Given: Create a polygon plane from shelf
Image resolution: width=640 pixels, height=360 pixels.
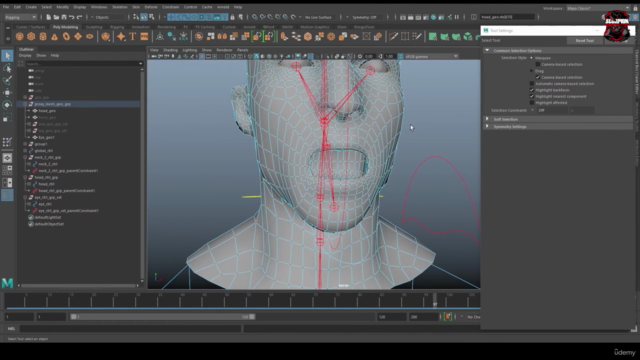Looking at the screenshot, I should click(78, 37).
